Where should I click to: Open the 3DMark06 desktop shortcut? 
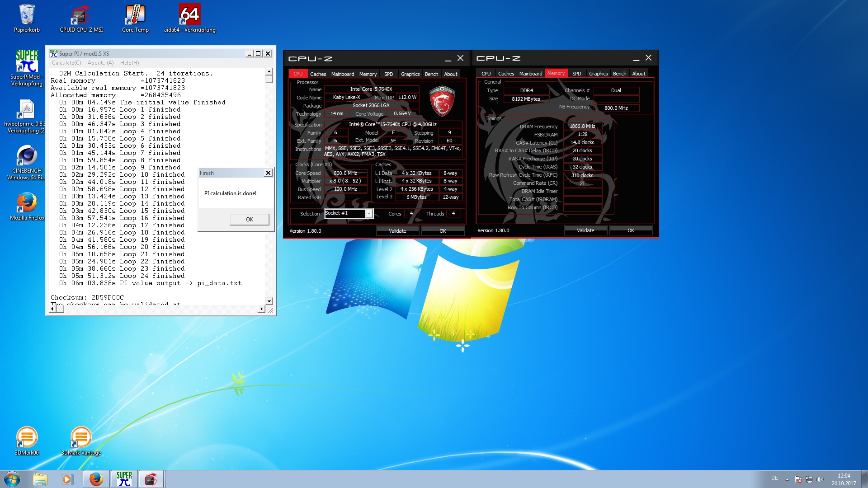[x=27, y=441]
